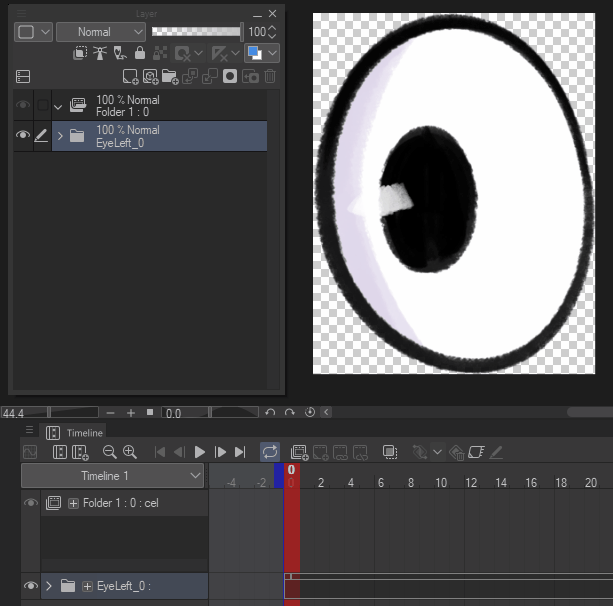
Task: Click the Lock layer padlock icon
Action: point(139,53)
